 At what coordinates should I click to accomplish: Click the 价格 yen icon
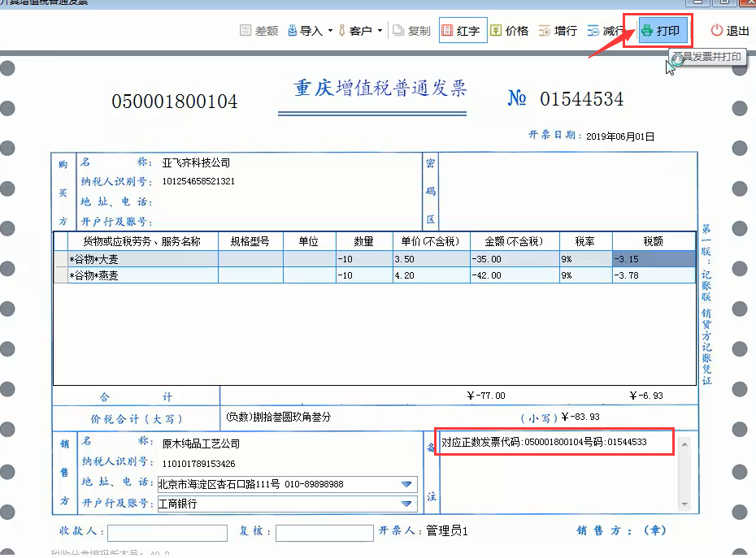point(496,30)
